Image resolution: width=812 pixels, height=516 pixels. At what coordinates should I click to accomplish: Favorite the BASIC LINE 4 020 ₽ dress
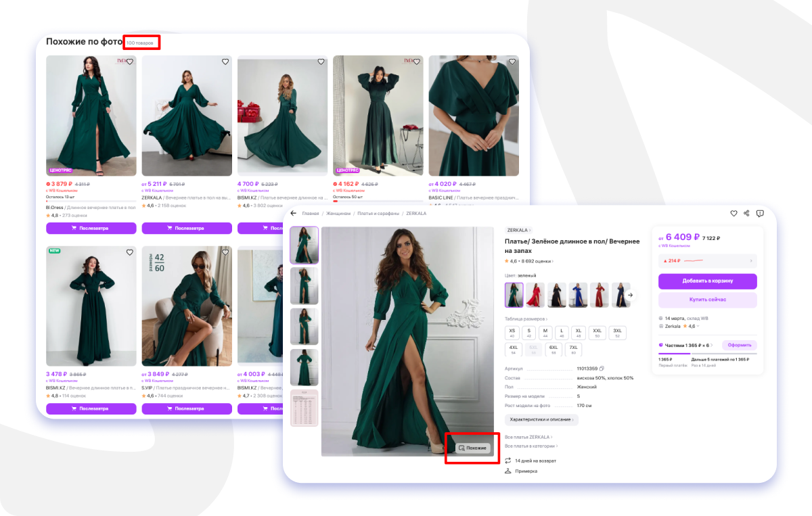point(512,62)
